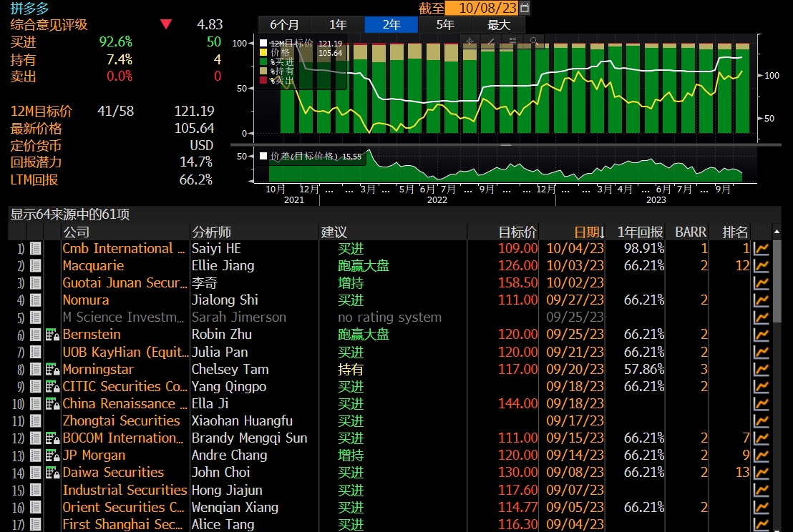Open the report document icon for Macquarie
This screenshot has width=793, height=532.
tap(35, 266)
